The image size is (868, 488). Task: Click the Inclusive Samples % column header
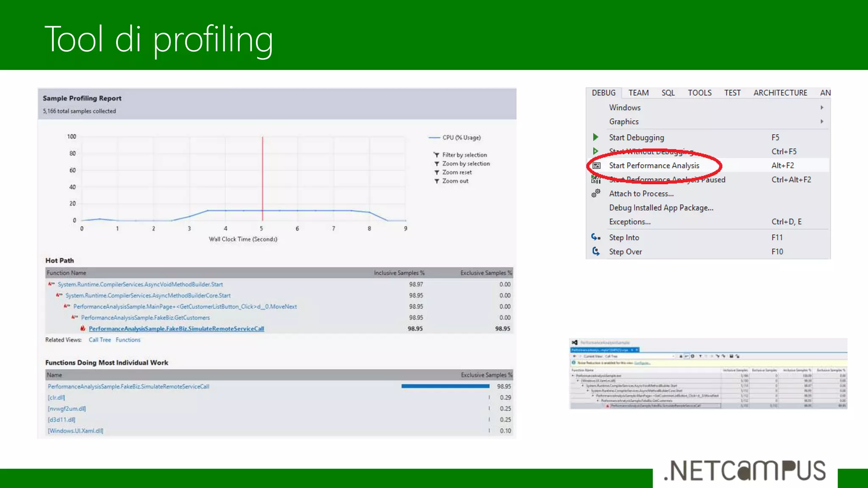point(399,273)
